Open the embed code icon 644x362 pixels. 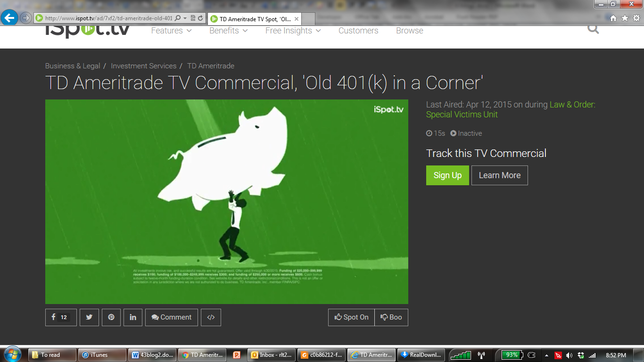pos(211,317)
